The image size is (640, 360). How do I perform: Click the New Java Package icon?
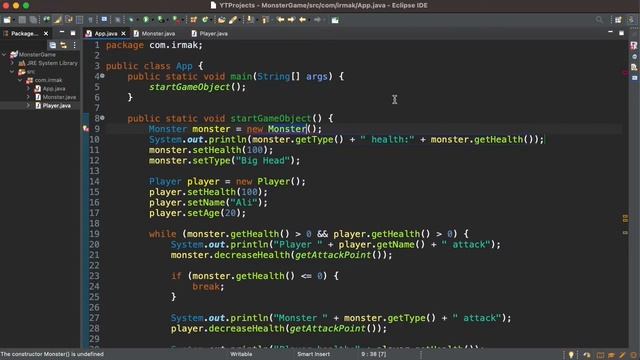click(x=193, y=20)
